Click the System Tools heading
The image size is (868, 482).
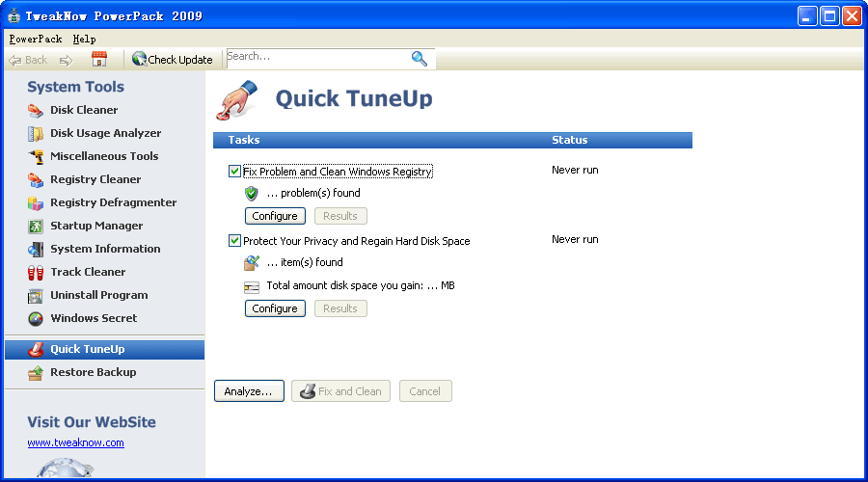point(76,87)
